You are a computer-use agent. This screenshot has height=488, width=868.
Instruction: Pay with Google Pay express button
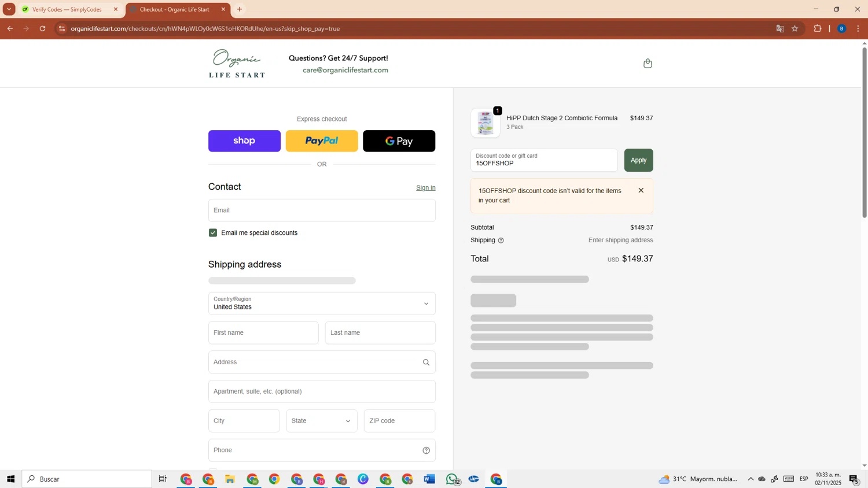[399, 141]
